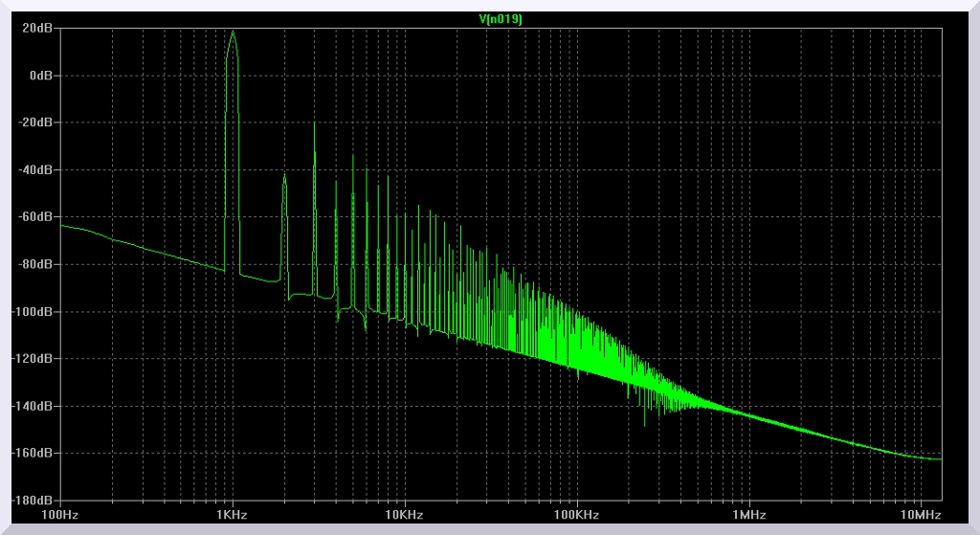Select the 0dB label on vertical axis
Viewport: 980px width, 535px height.
click(39, 76)
